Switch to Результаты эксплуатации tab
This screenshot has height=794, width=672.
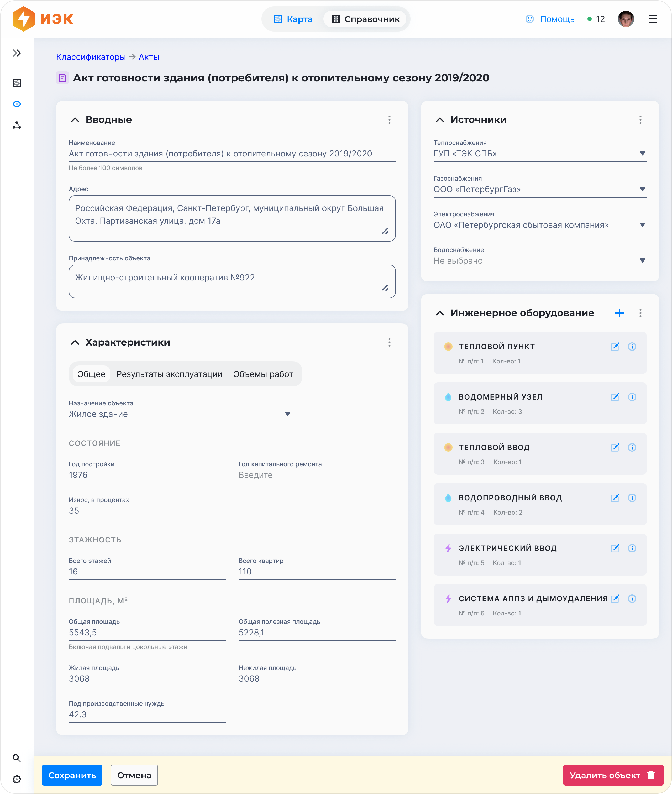pos(169,374)
